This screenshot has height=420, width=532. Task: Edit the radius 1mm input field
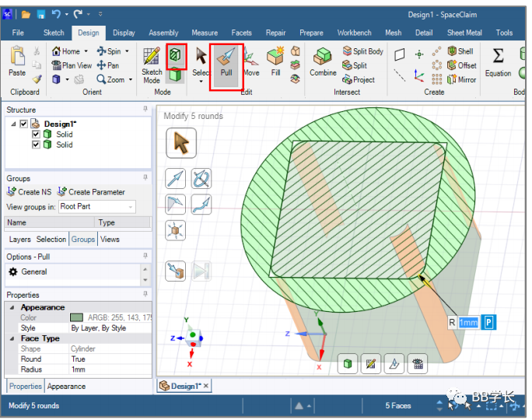[x=468, y=322]
